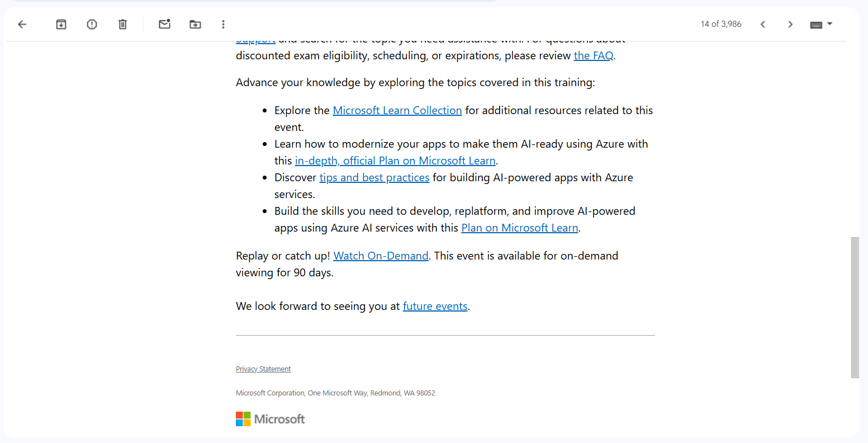This screenshot has width=868, height=443.
Task: Click the email vertical scrollbar thumb
Action: pos(855,308)
